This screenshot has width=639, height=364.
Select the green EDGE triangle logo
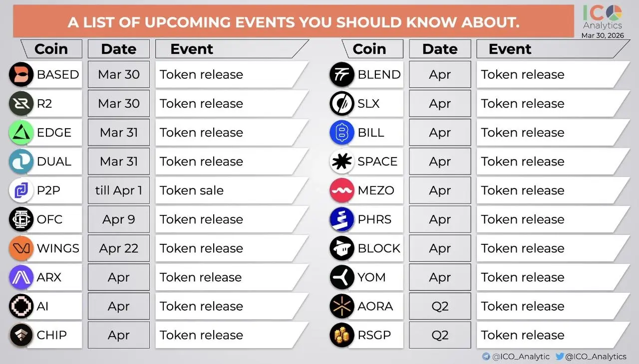coord(21,132)
